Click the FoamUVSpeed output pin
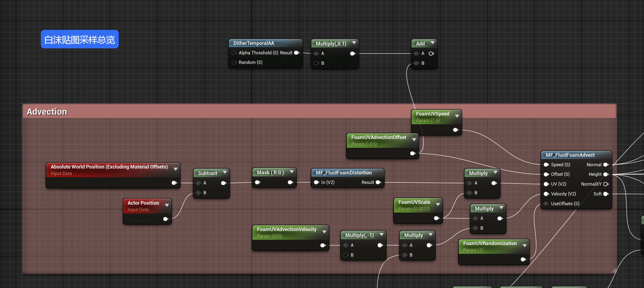644x288 pixels. click(455, 130)
